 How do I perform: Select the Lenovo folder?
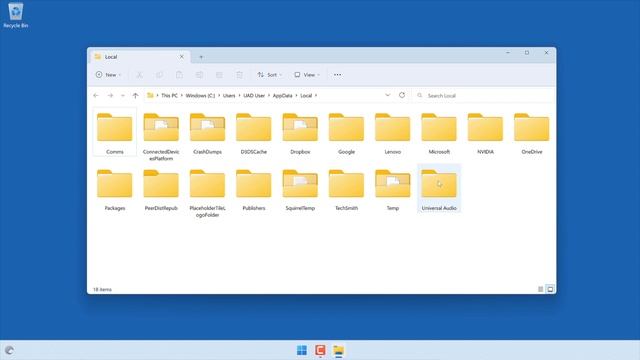393,132
